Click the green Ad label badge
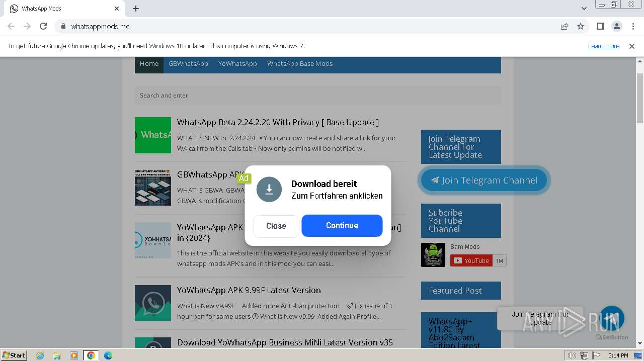The image size is (644, 362). pos(244,178)
